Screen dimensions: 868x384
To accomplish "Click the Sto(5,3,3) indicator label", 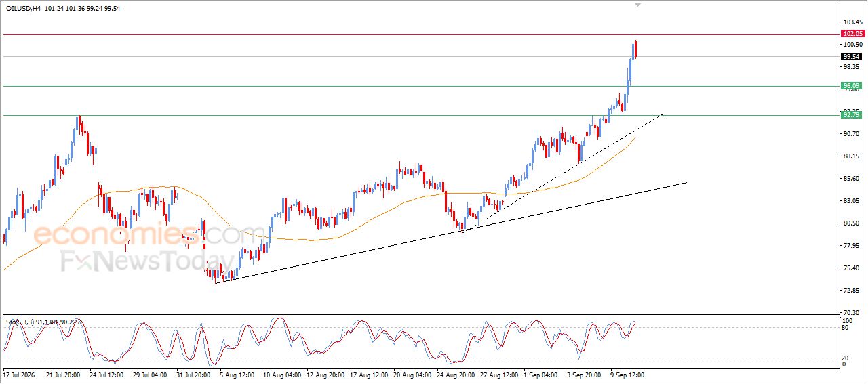I will tap(44, 322).
